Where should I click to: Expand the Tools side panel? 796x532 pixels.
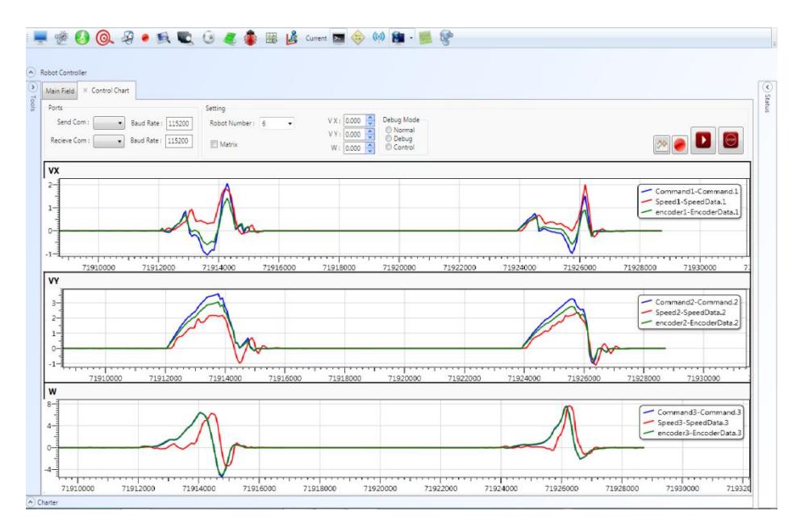coord(33,87)
